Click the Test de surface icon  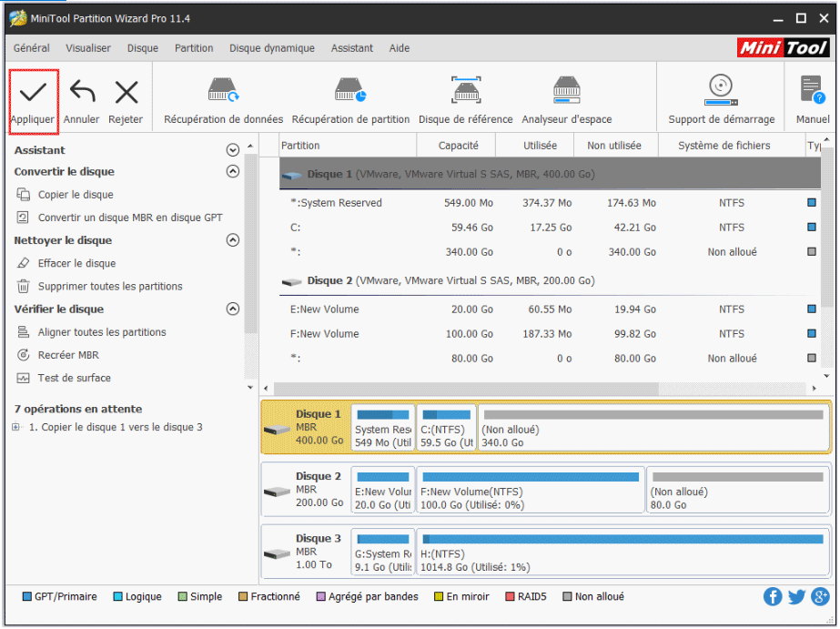click(23, 379)
